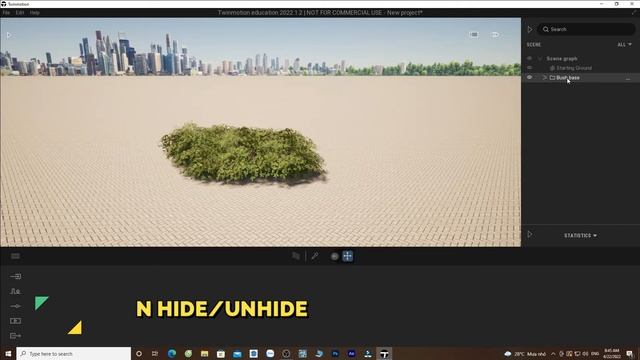The image size is (640, 360).
Task: Switch to Photoshop on taskbar
Action: tap(335, 353)
